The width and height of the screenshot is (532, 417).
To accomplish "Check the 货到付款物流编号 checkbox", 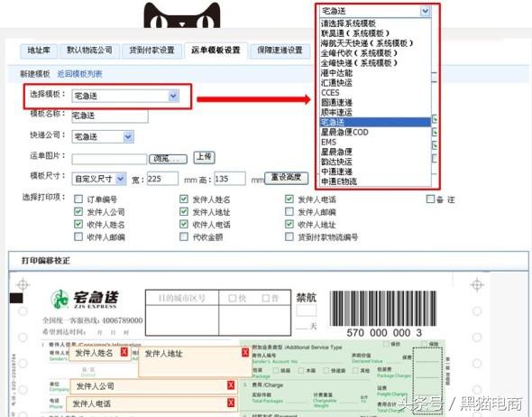I will coord(289,236).
